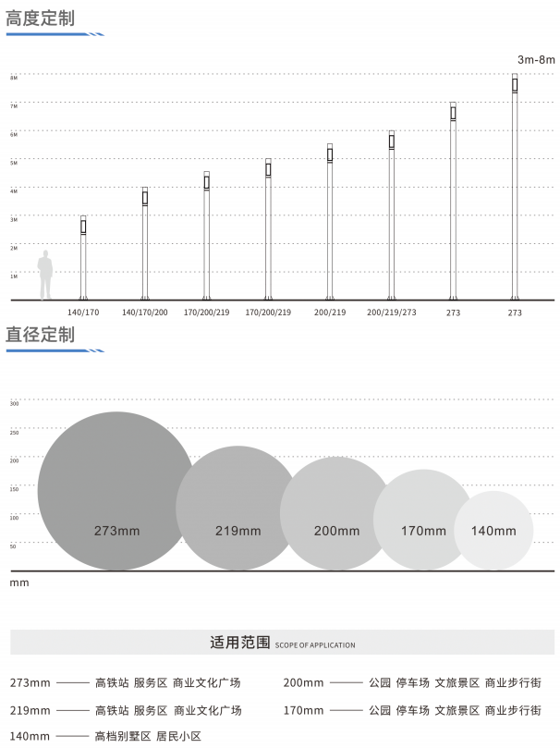Click the 300 diameter axis label
This screenshot has width=560, height=748.
click(x=14, y=403)
